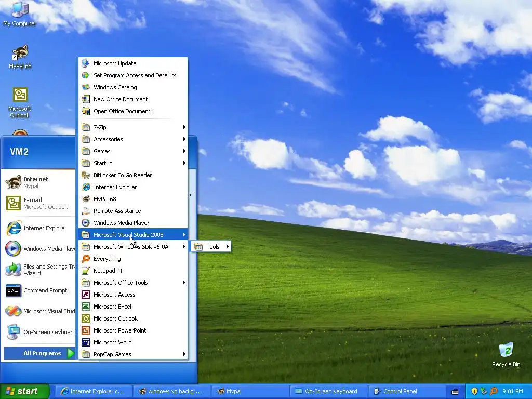This screenshot has height=399, width=532.
Task: Open Internet Mypal in Start menu
Action: 39,182
